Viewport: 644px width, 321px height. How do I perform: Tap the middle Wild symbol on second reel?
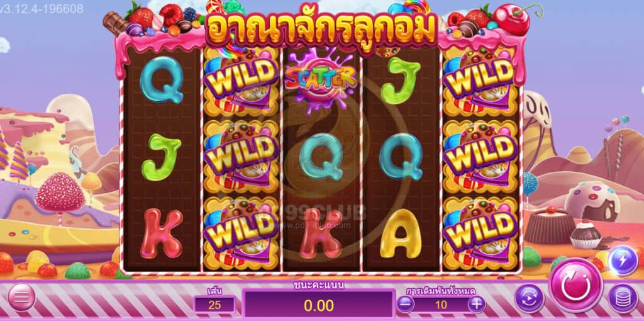(x=241, y=157)
